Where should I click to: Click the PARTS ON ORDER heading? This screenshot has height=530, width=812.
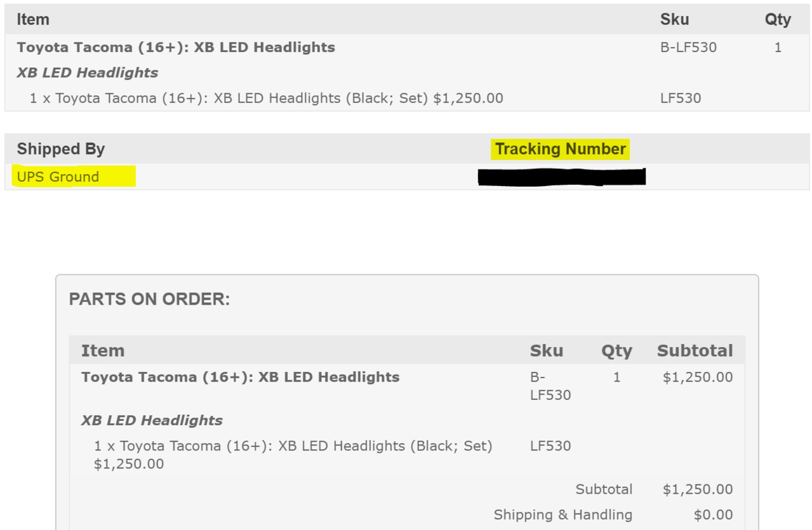point(150,300)
